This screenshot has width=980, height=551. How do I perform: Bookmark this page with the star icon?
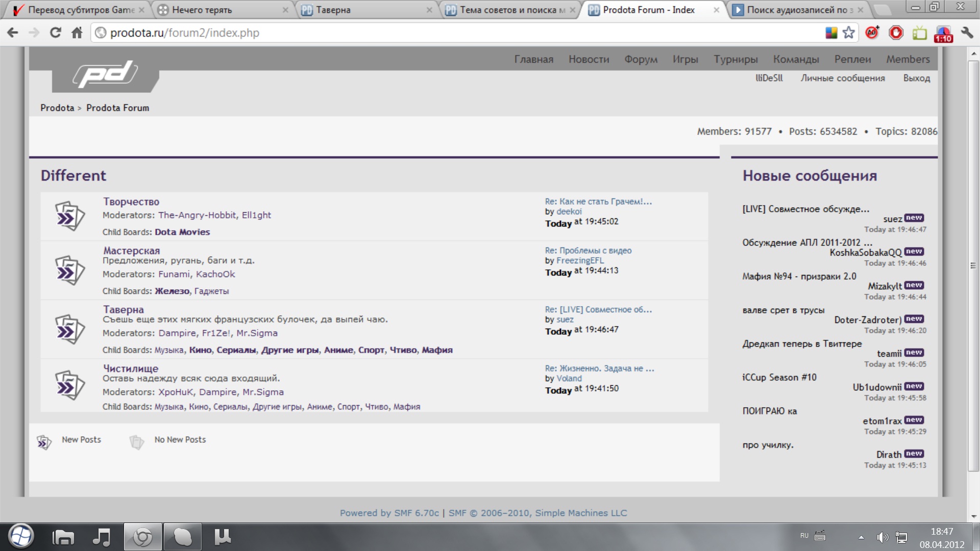point(848,33)
